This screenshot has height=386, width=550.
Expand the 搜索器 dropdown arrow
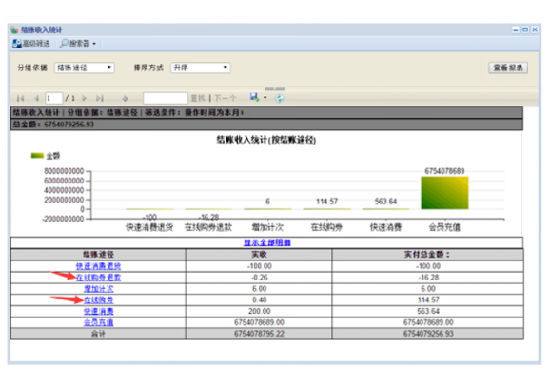[x=94, y=44]
